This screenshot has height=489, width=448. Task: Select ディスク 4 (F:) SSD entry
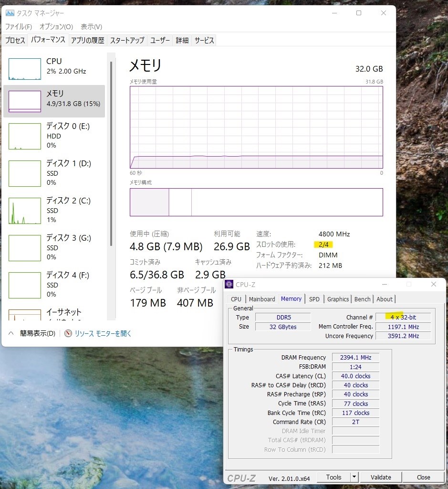pyautogui.click(x=54, y=285)
